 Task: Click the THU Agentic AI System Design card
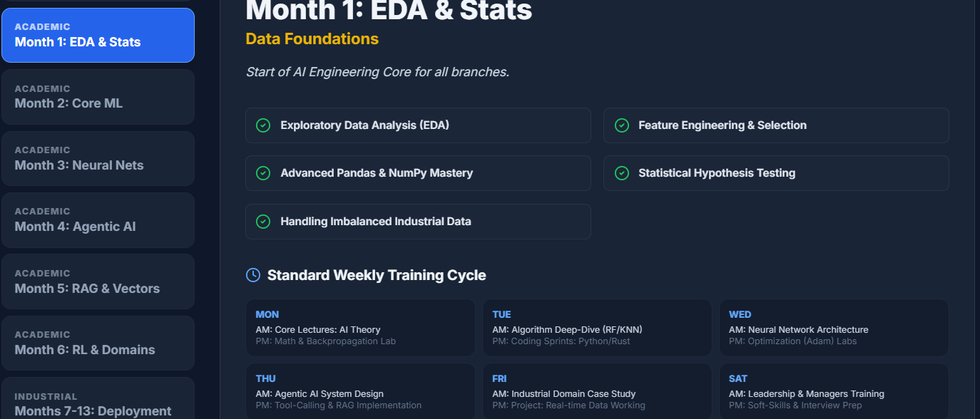pyautogui.click(x=360, y=392)
